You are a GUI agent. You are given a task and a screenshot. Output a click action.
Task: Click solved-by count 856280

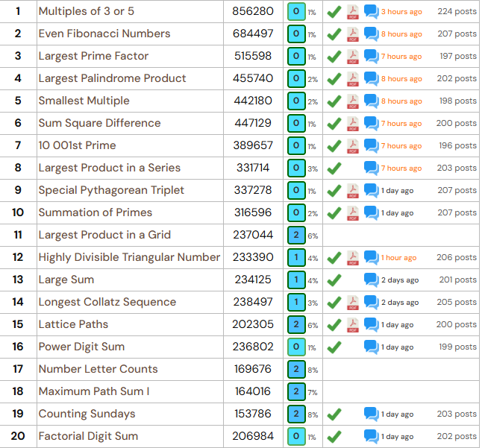point(253,11)
